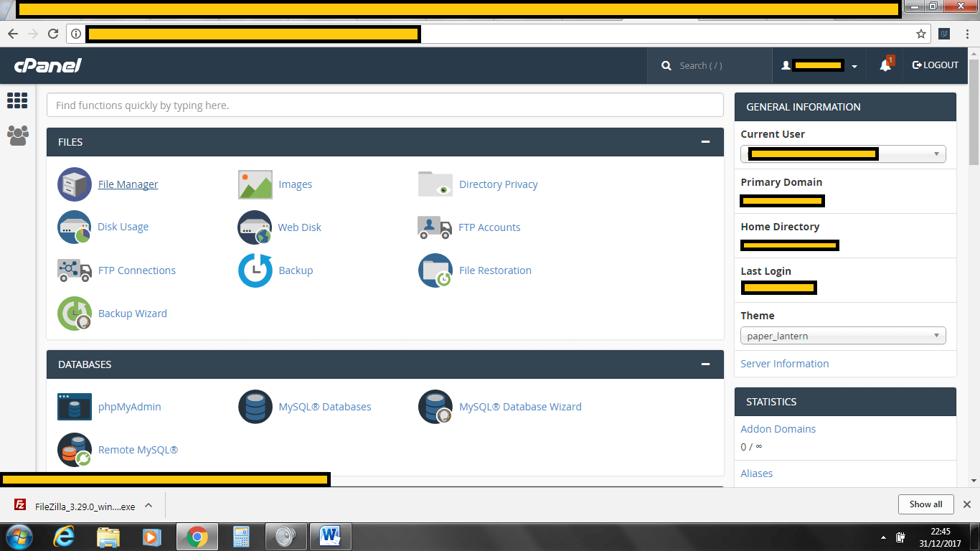
Task: Focus the Find functions search field
Action: (x=385, y=105)
